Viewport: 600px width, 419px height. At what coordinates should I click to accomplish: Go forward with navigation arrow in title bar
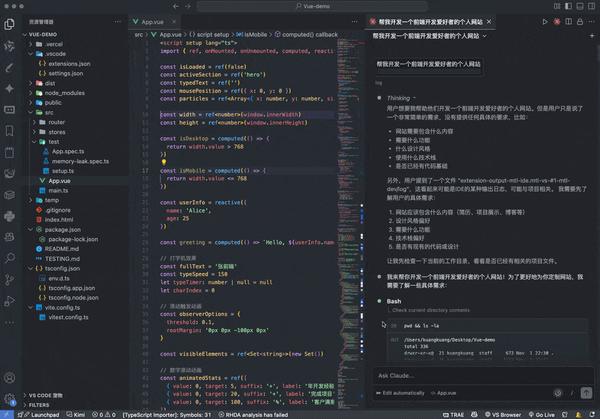point(188,6)
